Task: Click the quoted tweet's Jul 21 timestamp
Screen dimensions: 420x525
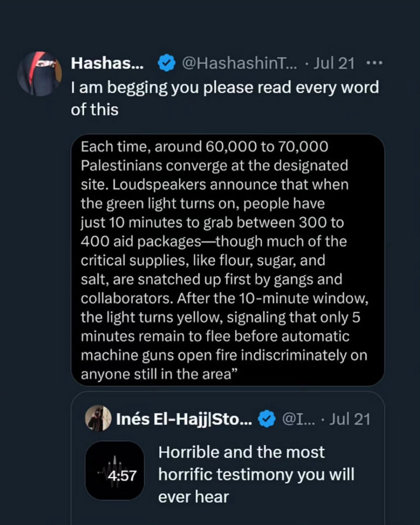Action: point(350,419)
